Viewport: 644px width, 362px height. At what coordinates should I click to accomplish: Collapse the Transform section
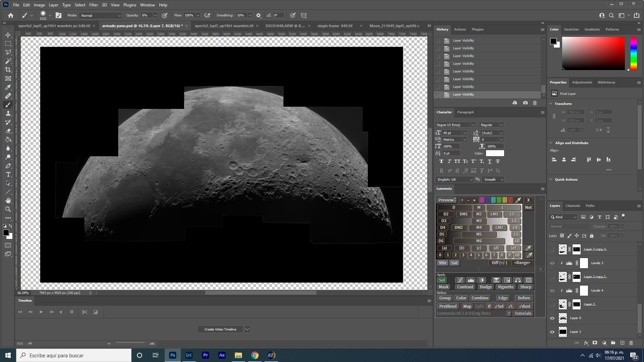coord(551,104)
